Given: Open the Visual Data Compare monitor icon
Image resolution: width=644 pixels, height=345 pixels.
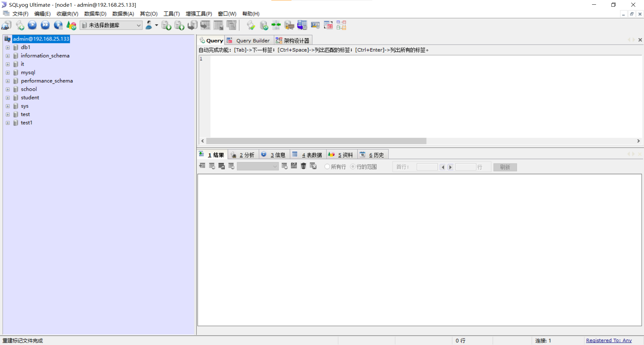Looking at the screenshot, I should (x=315, y=25).
